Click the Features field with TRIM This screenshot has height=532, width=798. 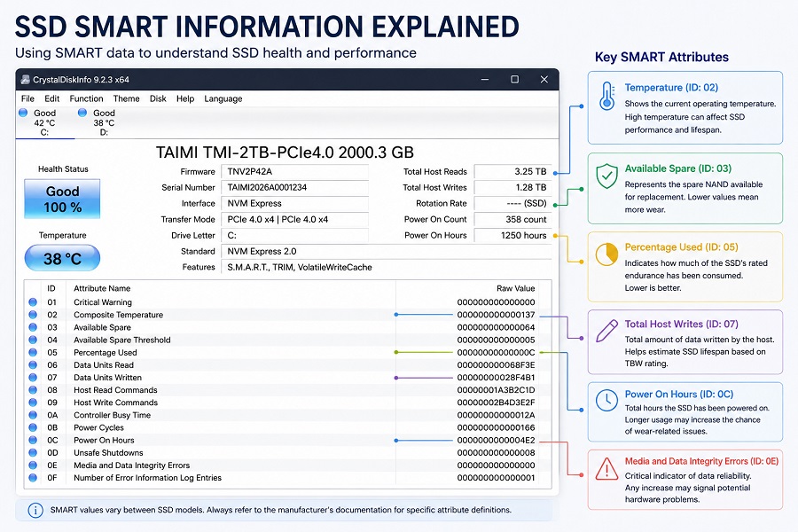[x=387, y=267]
